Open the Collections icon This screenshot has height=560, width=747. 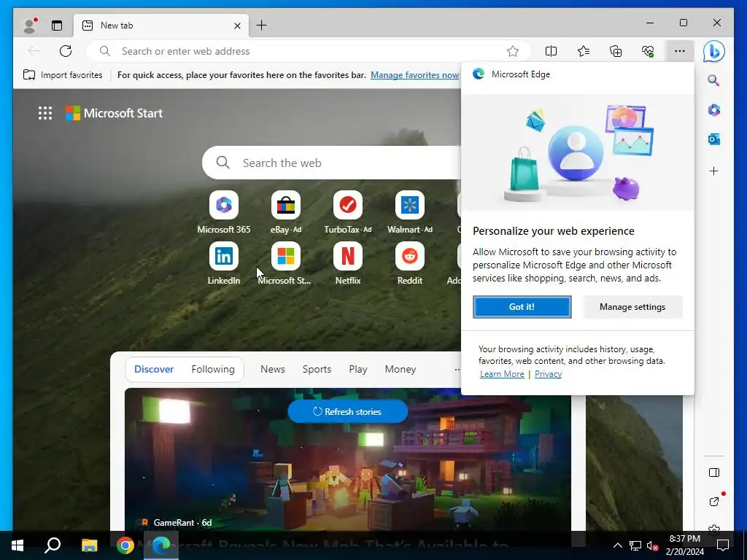616,51
